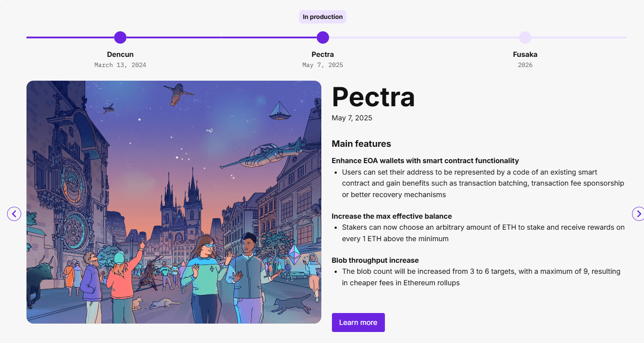Click the March 13, 2024 date text

(x=120, y=65)
